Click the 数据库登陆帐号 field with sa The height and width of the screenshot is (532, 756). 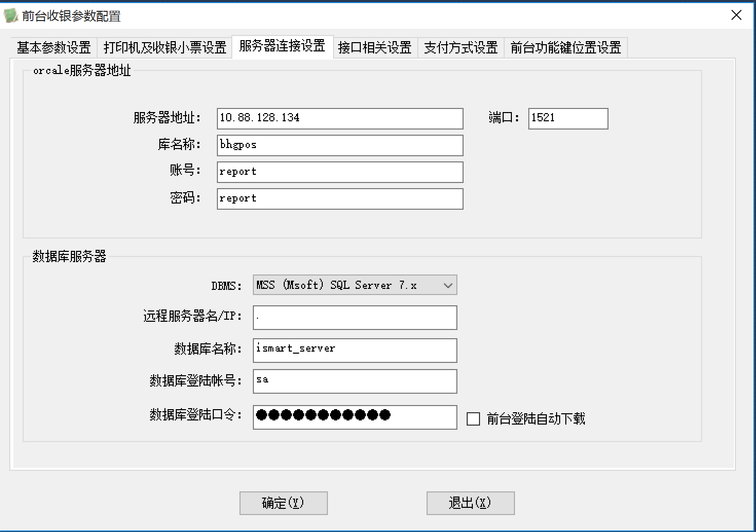point(355,381)
